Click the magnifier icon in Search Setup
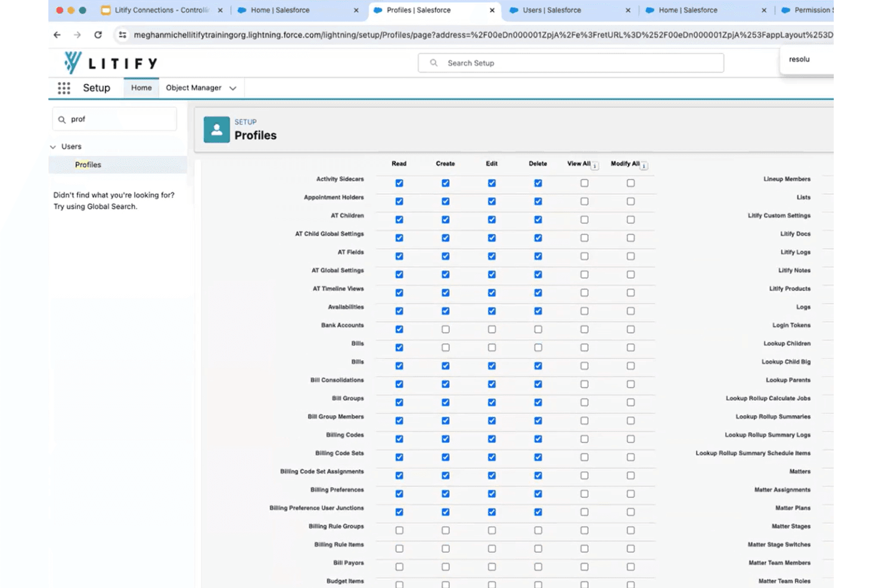This screenshot has height=588, width=882. [434, 63]
